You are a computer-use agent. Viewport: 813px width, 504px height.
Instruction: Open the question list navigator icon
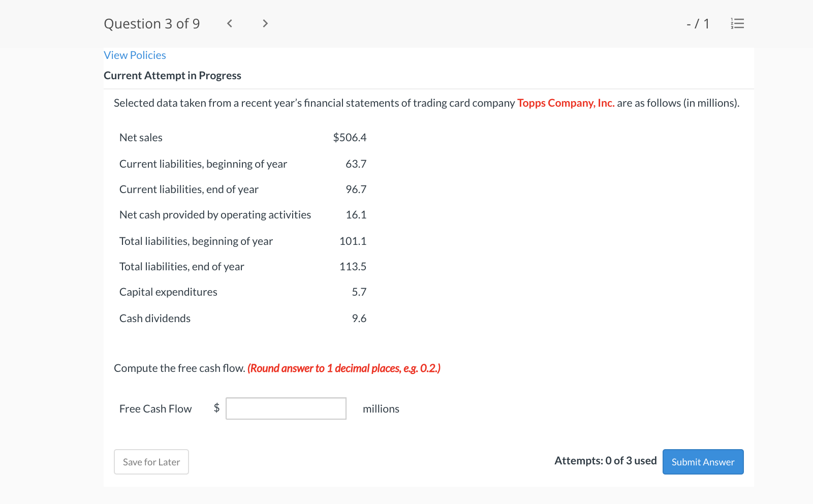click(x=737, y=23)
